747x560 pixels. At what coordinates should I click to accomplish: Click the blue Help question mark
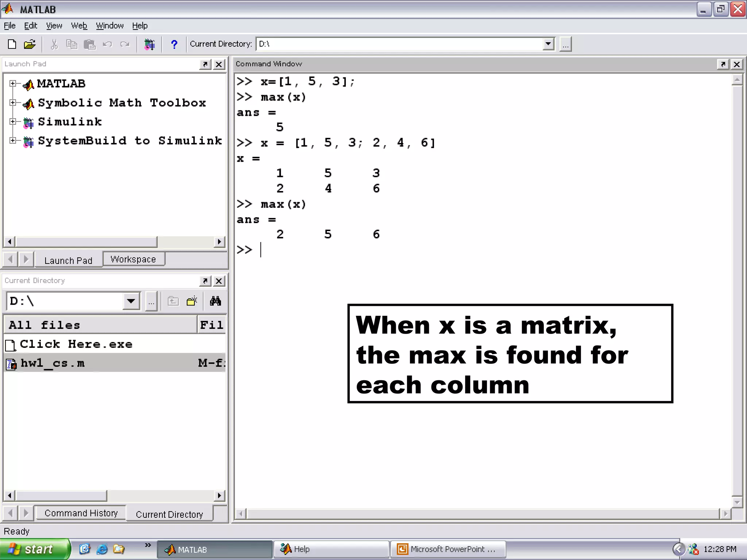point(174,44)
